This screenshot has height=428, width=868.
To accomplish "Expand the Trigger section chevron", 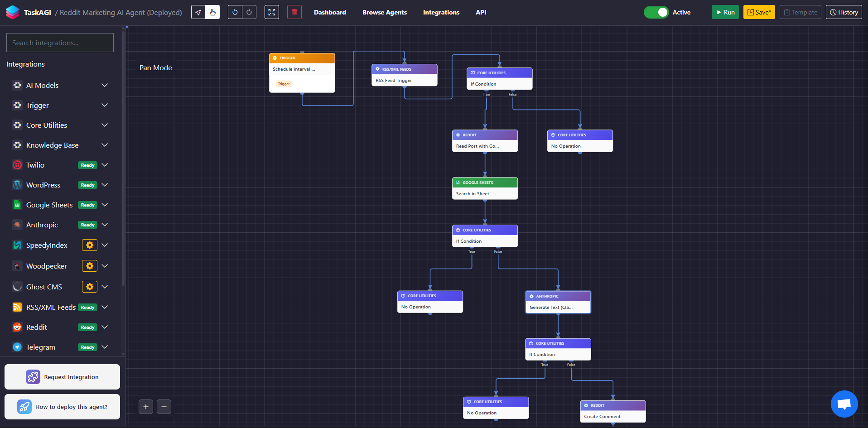I will pyautogui.click(x=105, y=105).
